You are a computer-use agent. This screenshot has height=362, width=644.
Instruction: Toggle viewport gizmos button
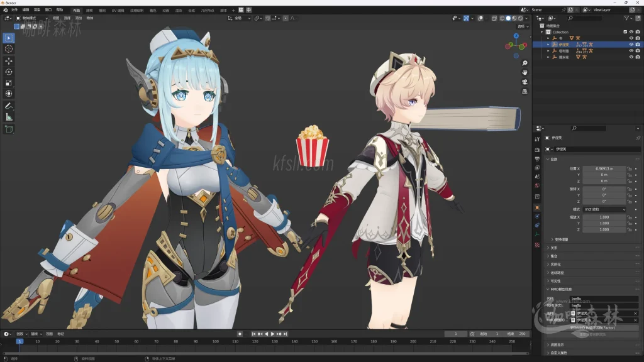(466, 18)
